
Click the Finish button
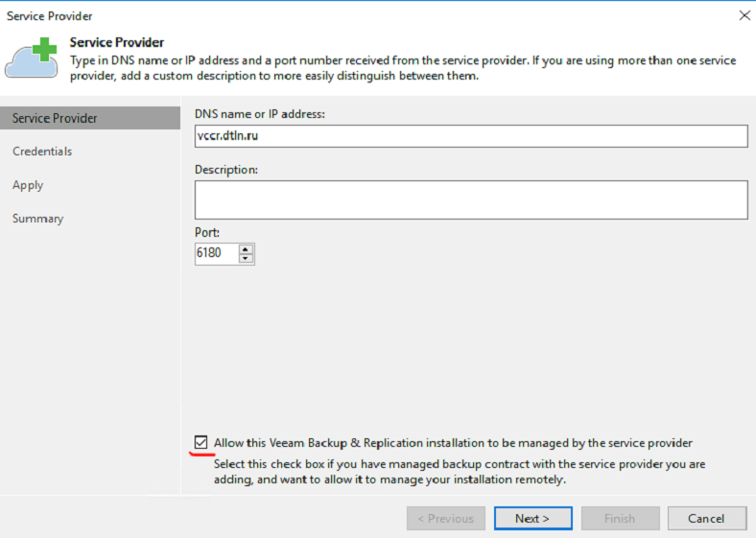point(619,518)
